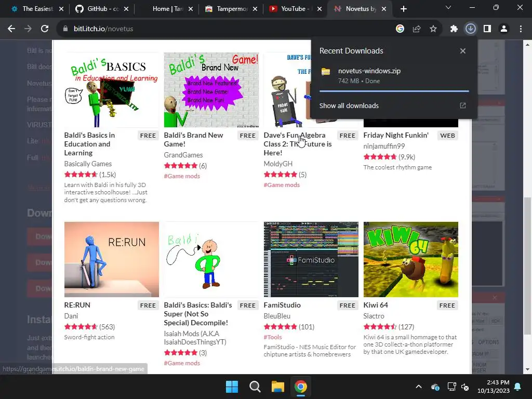Image resolution: width=532 pixels, height=399 pixels.
Task: Open the Kiwi 64 thumbnail
Action: [x=411, y=260]
